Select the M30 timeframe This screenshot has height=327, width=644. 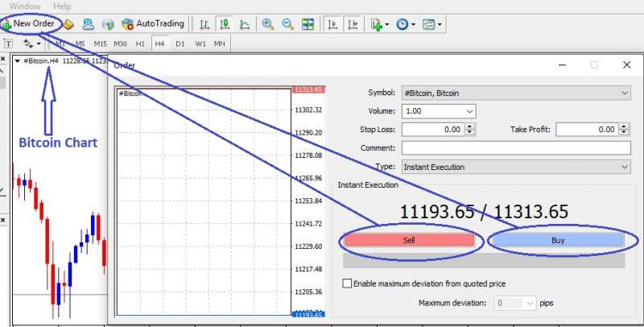(x=120, y=43)
